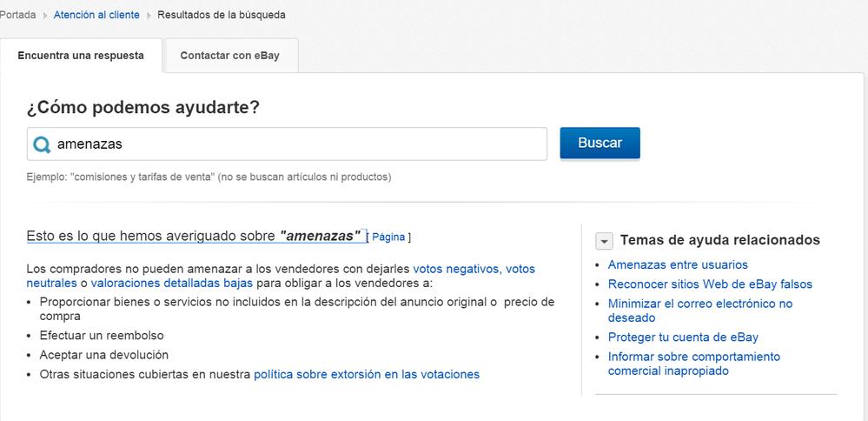Click the ¿Cómo podemos ayudarte? heading
The image size is (868, 421).
[142, 108]
